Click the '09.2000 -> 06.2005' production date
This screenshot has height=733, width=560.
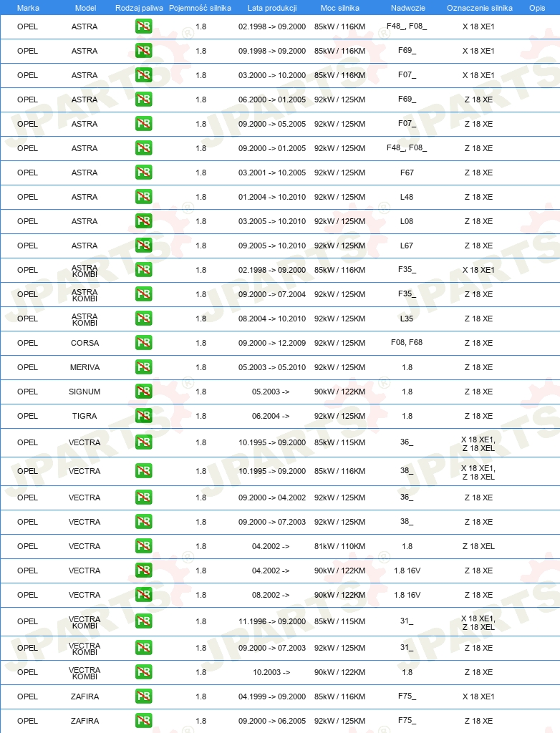pyautogui.click(x=272, y=721)
